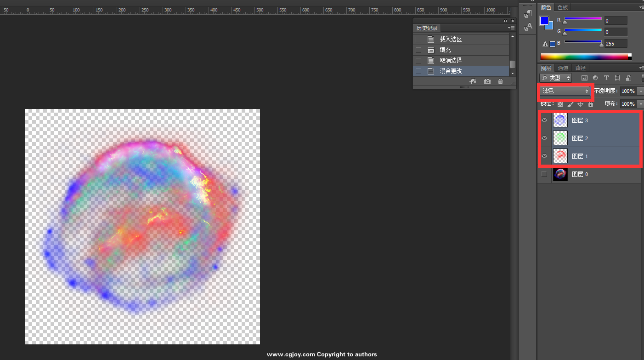Open the 类型 layer filter dropdown
Viewport: 644px width, 360px height.
click(x=555, y=78)
